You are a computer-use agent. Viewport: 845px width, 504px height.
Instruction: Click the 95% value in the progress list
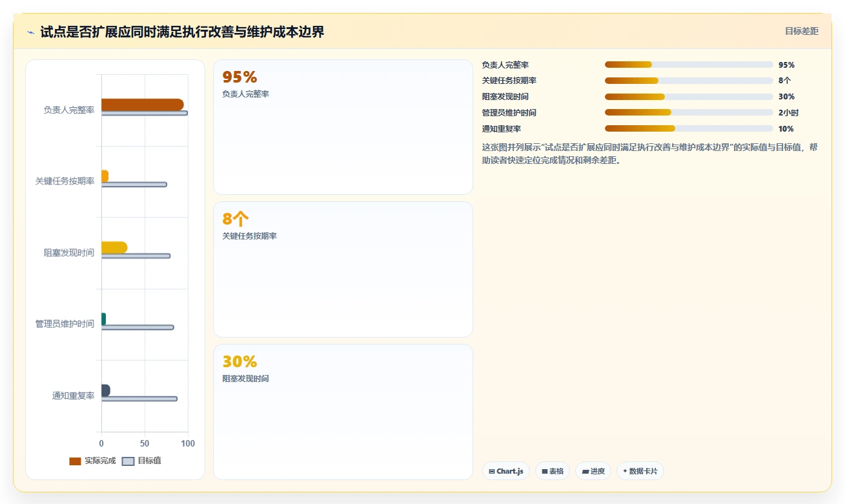coord(786,65)
